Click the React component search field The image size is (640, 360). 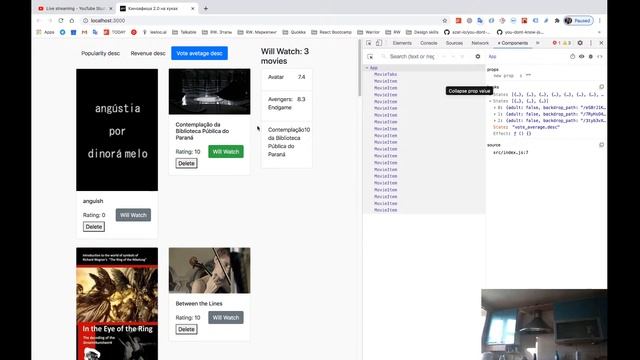point(412,57)
